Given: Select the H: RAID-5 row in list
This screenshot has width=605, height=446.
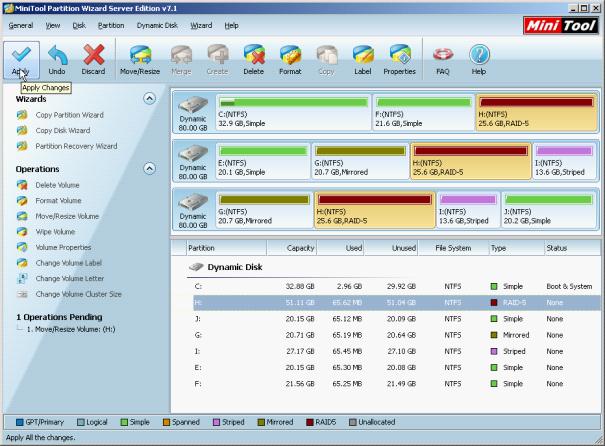Looking at the screenshot, I should point(397,302).
